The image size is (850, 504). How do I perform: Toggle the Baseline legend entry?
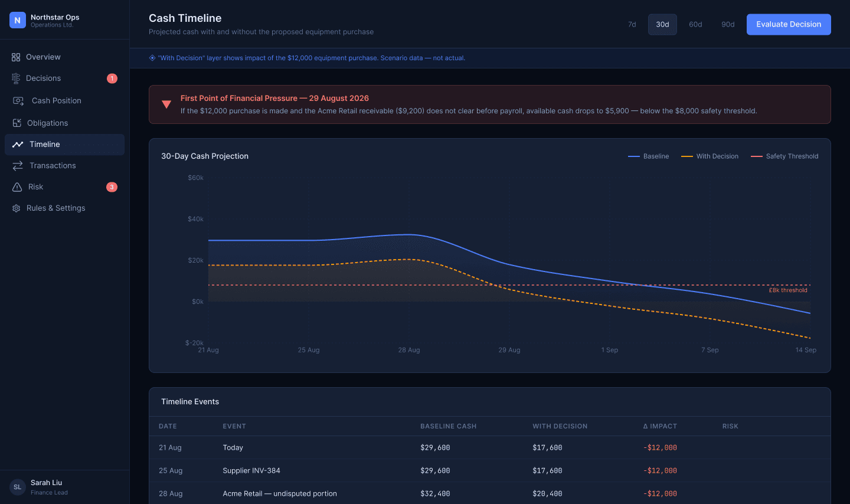pyautogui.click(x=648, y=156)
